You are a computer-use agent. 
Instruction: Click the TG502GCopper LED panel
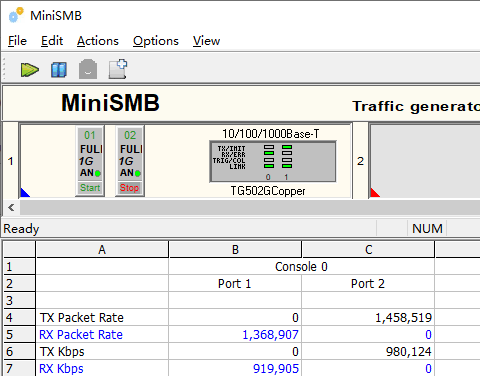click(x=273, y=161)
